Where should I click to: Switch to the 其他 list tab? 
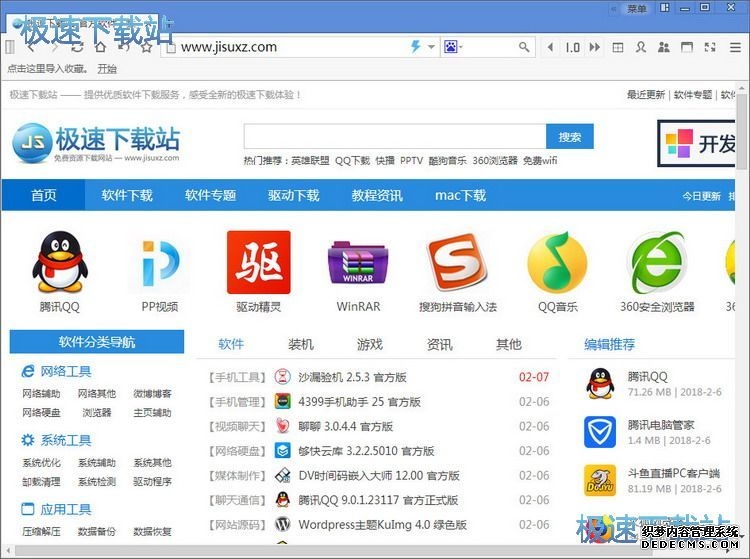(x=508, y=344)
